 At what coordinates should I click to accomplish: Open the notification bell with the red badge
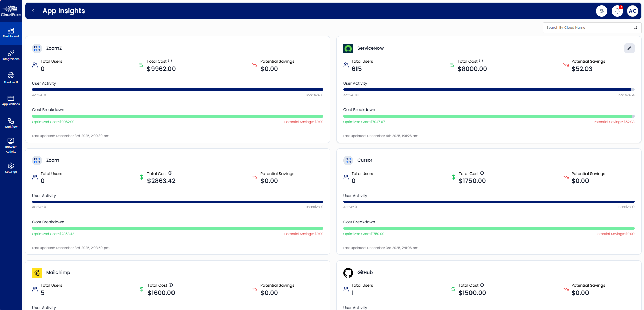point(617,11)
